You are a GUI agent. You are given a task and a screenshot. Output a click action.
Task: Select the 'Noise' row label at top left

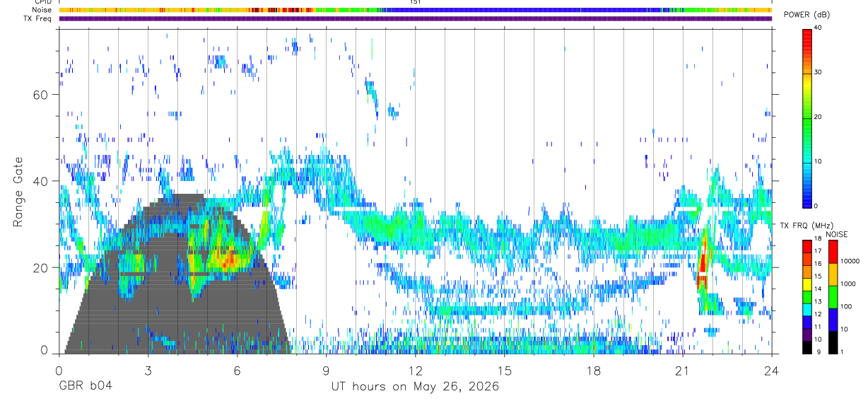tap(42, 10)
